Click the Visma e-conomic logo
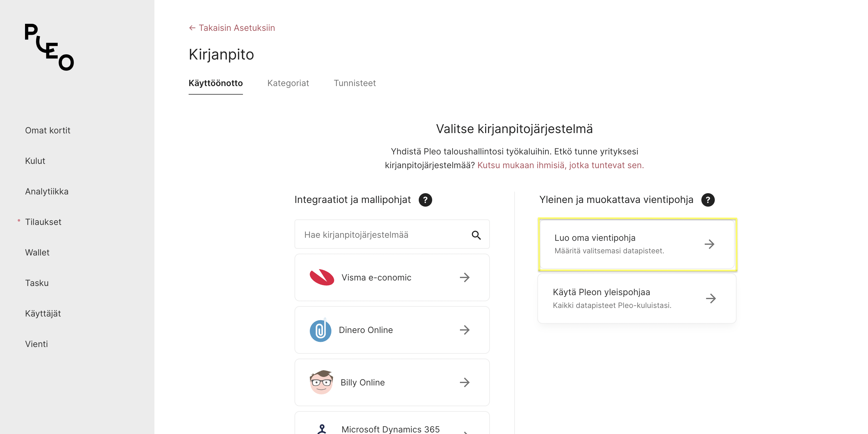Screen dimensions: 868x434 pyautogui.click(x=322, y=277)
